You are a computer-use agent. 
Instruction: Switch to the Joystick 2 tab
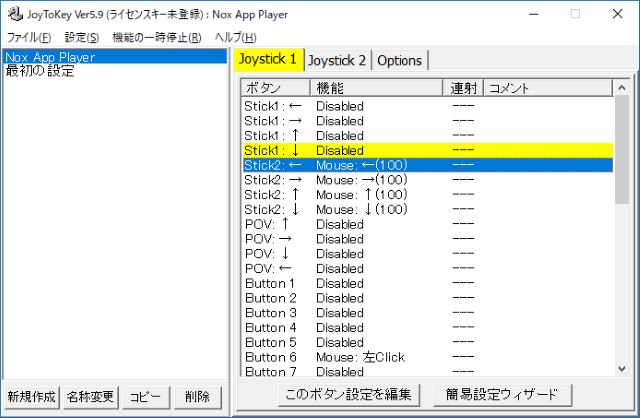337,60
